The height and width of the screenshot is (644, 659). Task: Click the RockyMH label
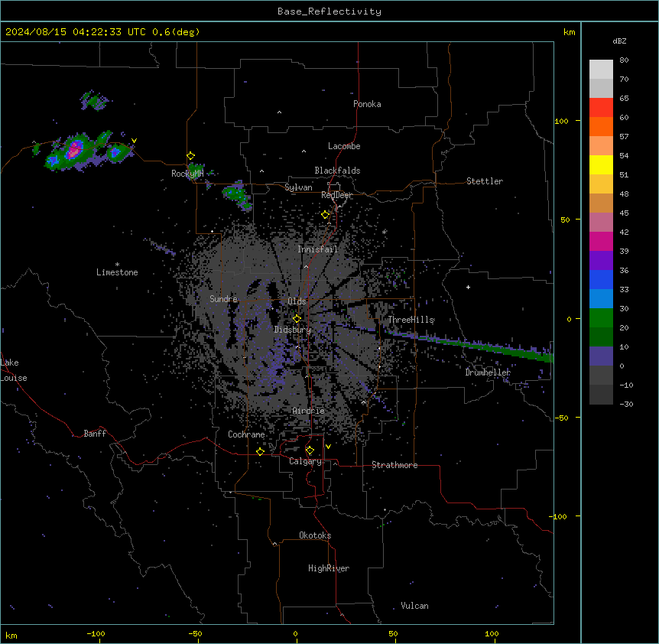pos(187,174)
